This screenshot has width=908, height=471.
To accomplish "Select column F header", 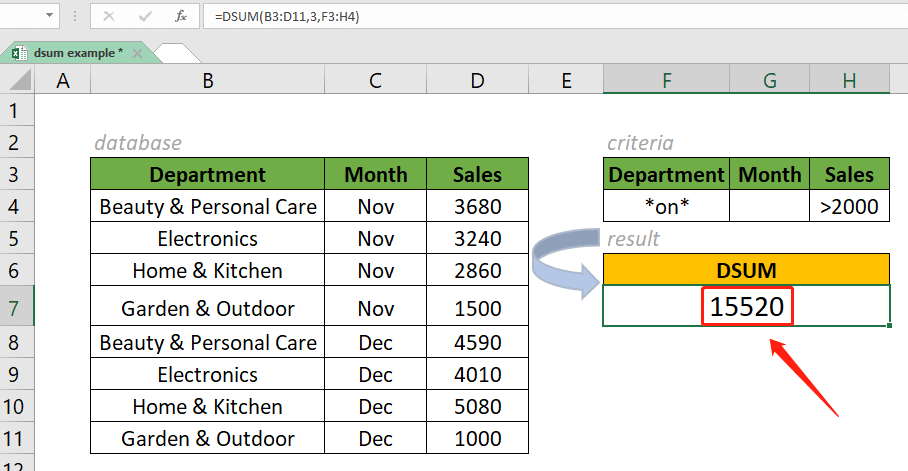I will coord(666,81).
